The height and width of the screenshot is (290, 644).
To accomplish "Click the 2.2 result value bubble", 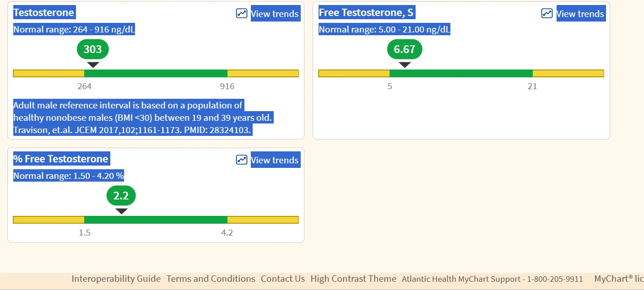I will (x=121, y=196).
